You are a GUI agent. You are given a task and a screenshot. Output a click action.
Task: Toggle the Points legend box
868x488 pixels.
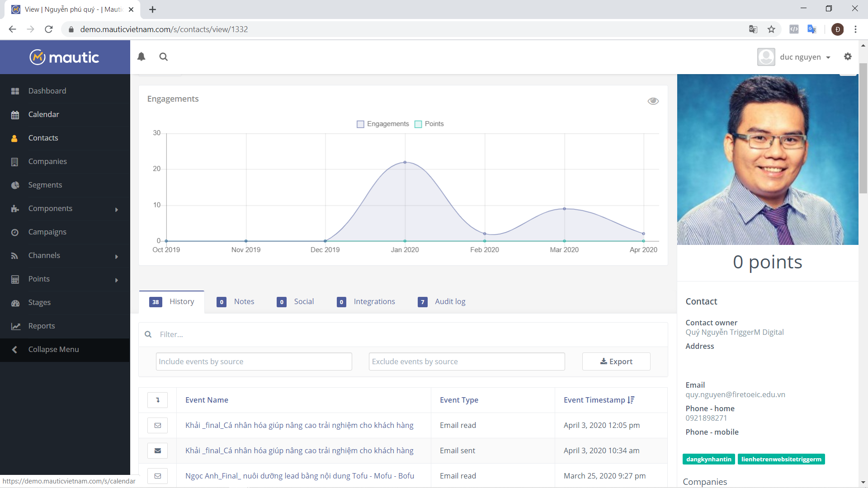[418, 124]
